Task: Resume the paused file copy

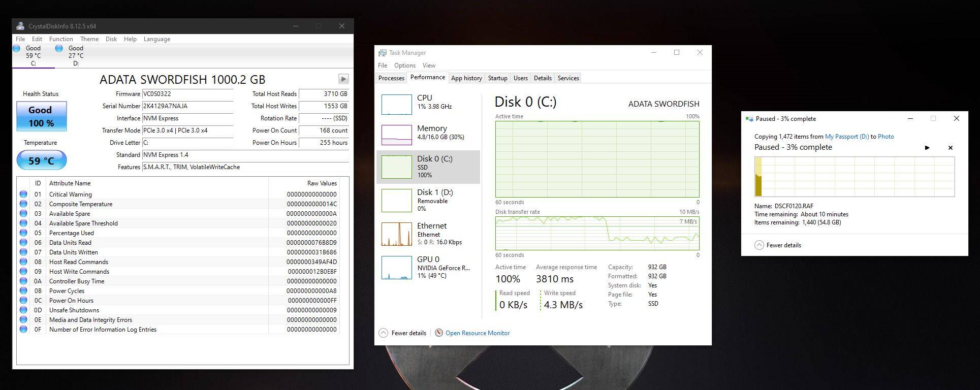Action: point(927,148)
